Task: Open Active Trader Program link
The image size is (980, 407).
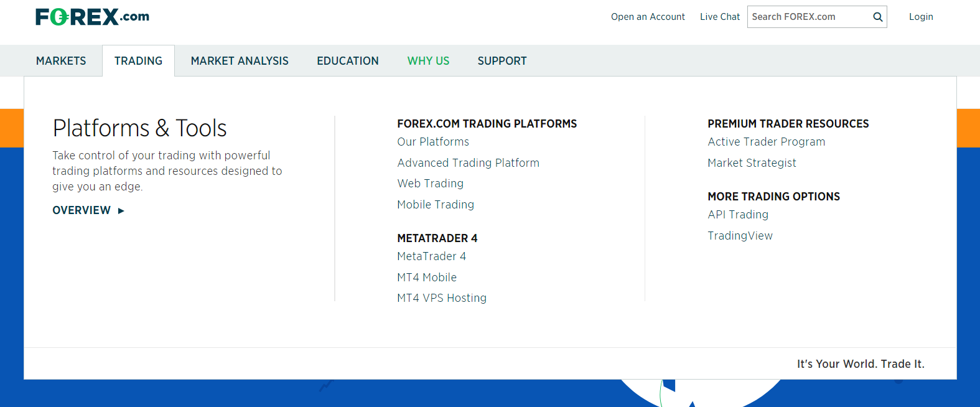Action: pos(767,142)
